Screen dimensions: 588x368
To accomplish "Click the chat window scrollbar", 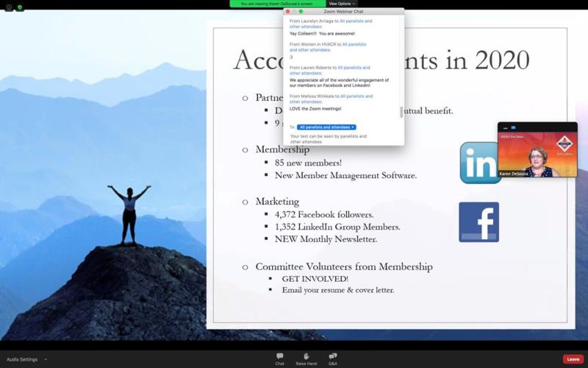I will click(x=401, y=112).
